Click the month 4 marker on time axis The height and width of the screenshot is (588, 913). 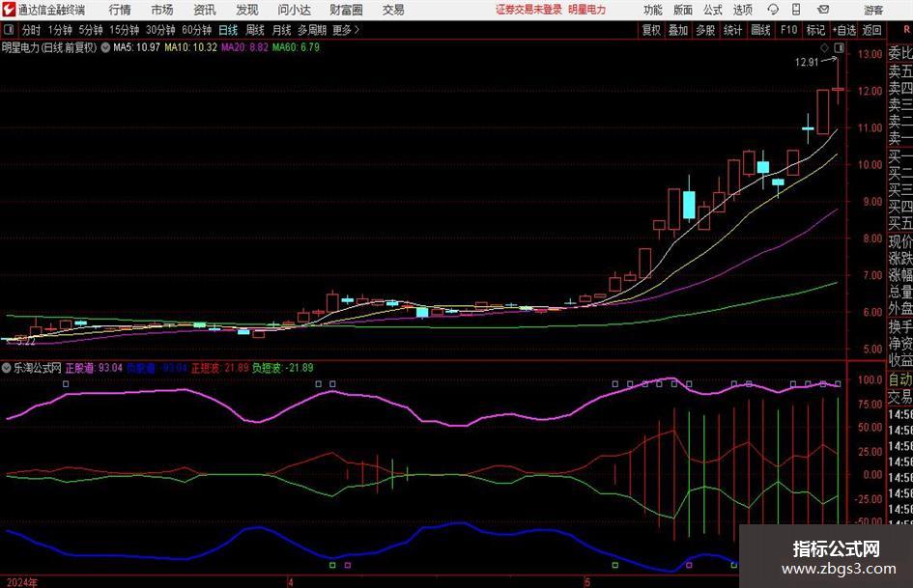coord(291,582)
